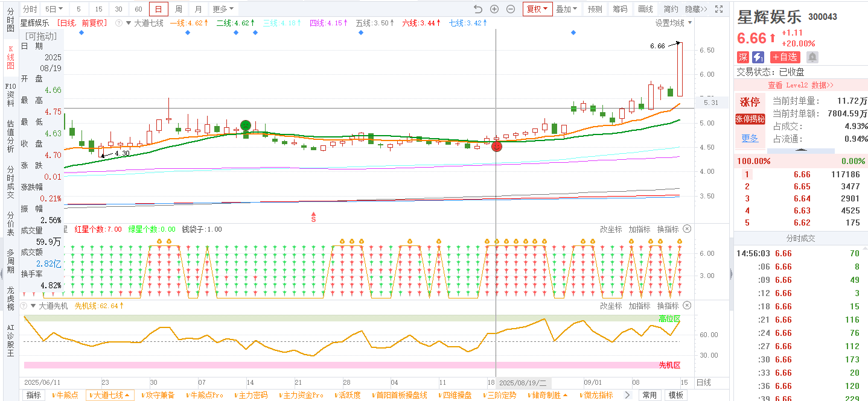Click the help question mark near 大道七线
Viewport: 868px width, 401px height.
pyautogui.click(x=119, y=23)
